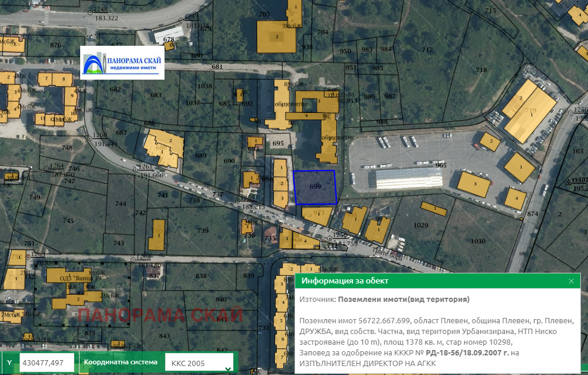Open the Координатна система dropdown
Viewport: 588px width, 375px height.
point(198,363)
